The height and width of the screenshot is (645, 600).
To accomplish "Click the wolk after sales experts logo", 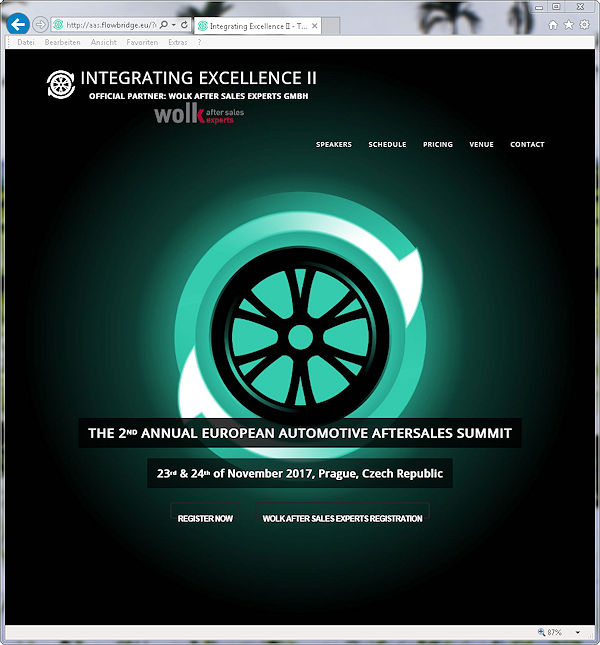I will click(x=199, y=114).
